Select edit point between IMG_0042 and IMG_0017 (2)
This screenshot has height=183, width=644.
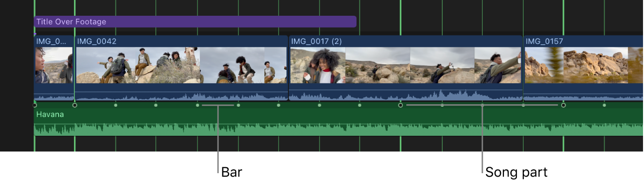288,68
